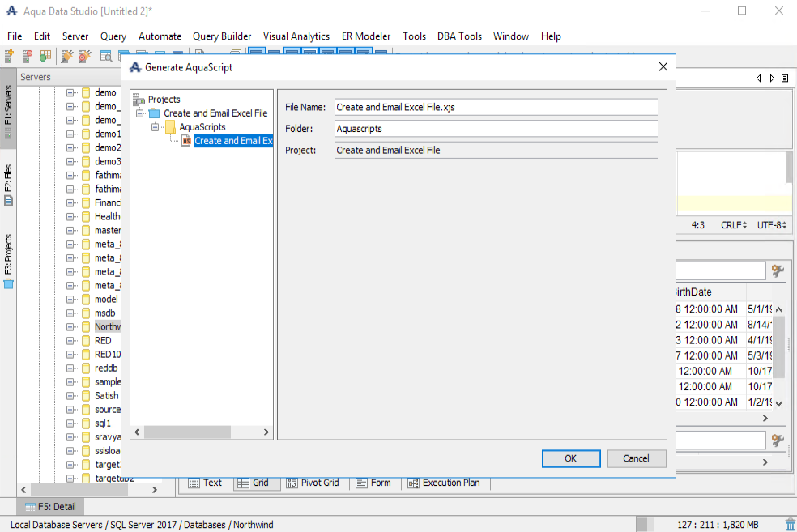The height and width of the screenshot is (532, 797).
Task: Click the wrench icon beside the upper filter field
Action: coord(778,270)
